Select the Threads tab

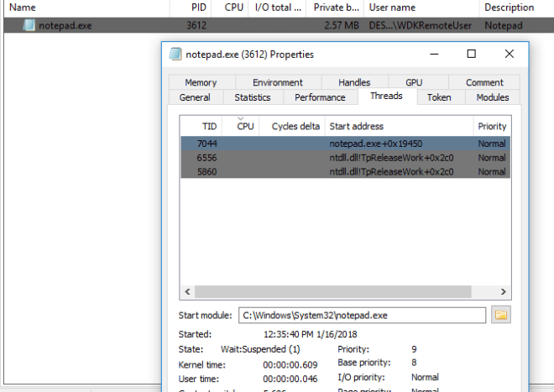[386, 96]
